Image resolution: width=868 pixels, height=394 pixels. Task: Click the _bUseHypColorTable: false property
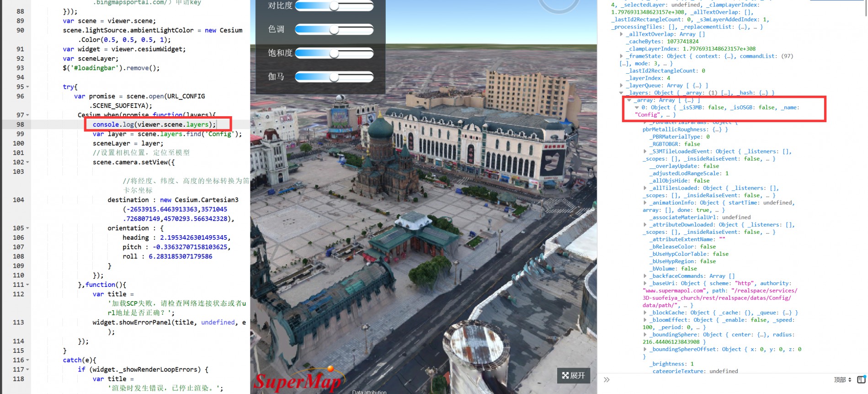(689, 254)
